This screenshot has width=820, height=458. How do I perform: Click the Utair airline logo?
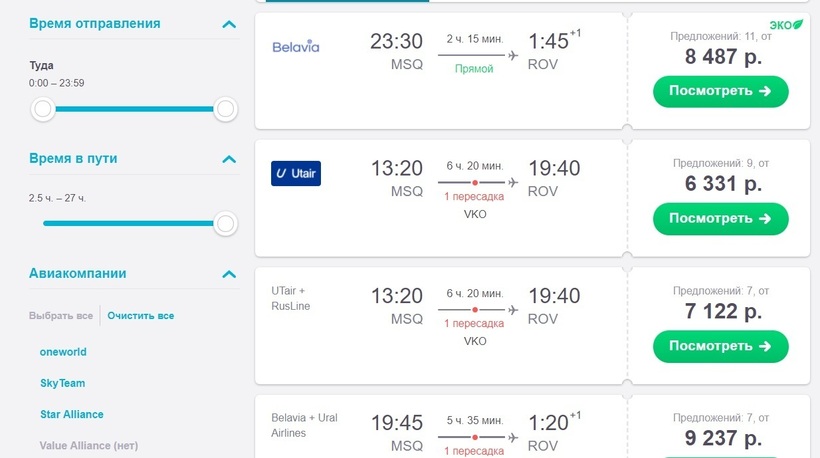point(295,174)
